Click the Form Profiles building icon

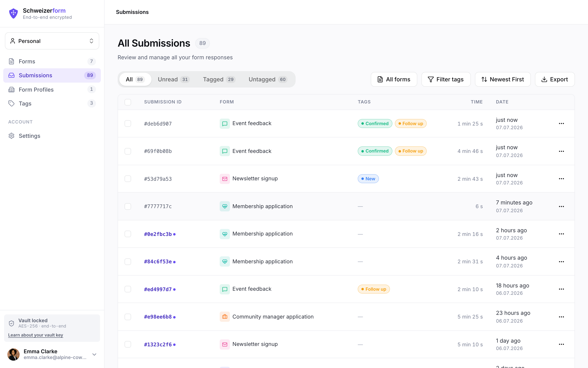pos(11,90)
